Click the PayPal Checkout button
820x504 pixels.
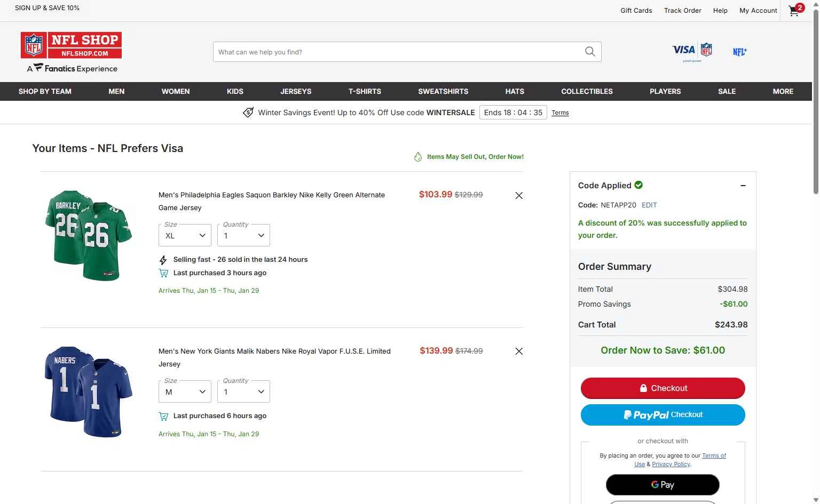click(663, 415)
